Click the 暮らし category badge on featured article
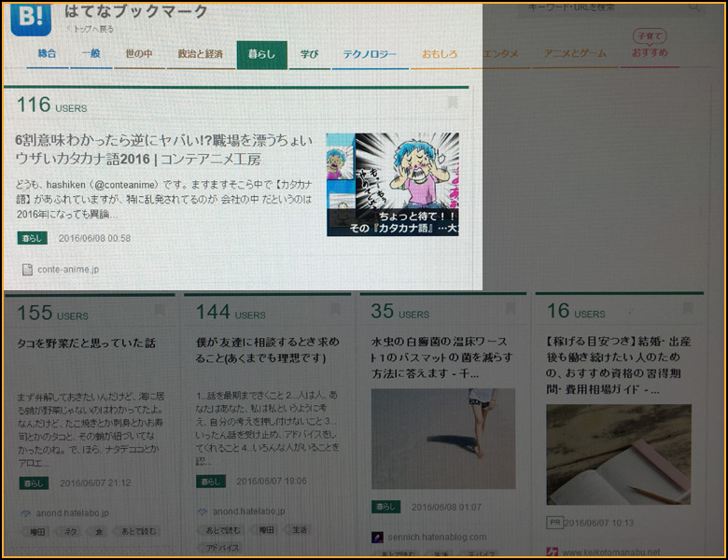The image size is (728, 560). coord(32,238)
